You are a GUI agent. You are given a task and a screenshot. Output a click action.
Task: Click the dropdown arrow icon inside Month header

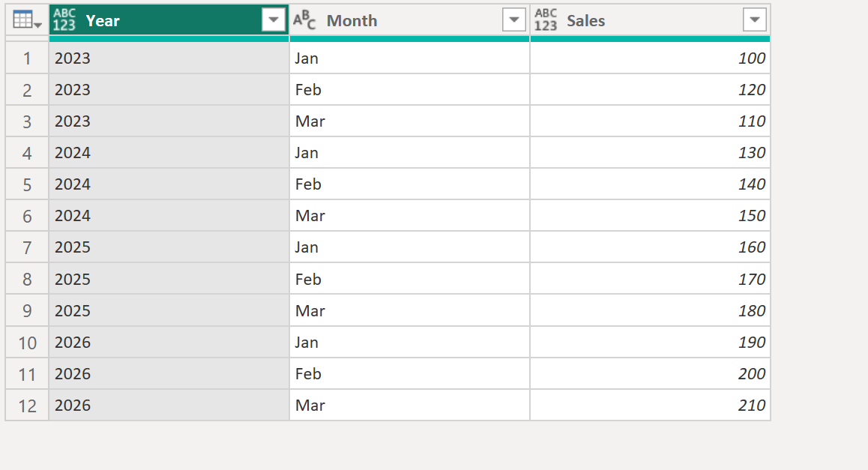515,19
